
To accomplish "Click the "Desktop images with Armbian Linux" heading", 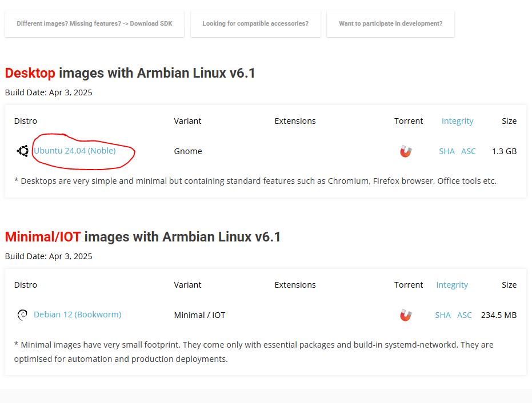I will 130,73.
